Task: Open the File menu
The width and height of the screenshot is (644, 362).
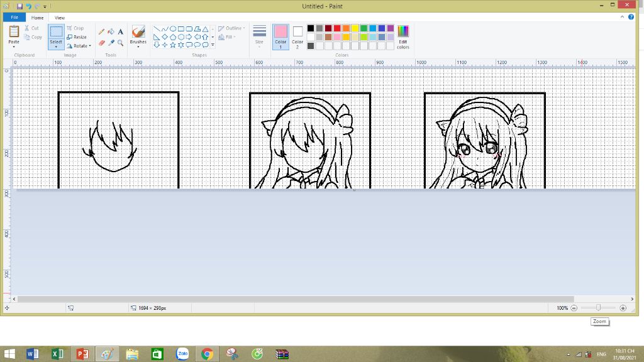Action: (14, 17)
